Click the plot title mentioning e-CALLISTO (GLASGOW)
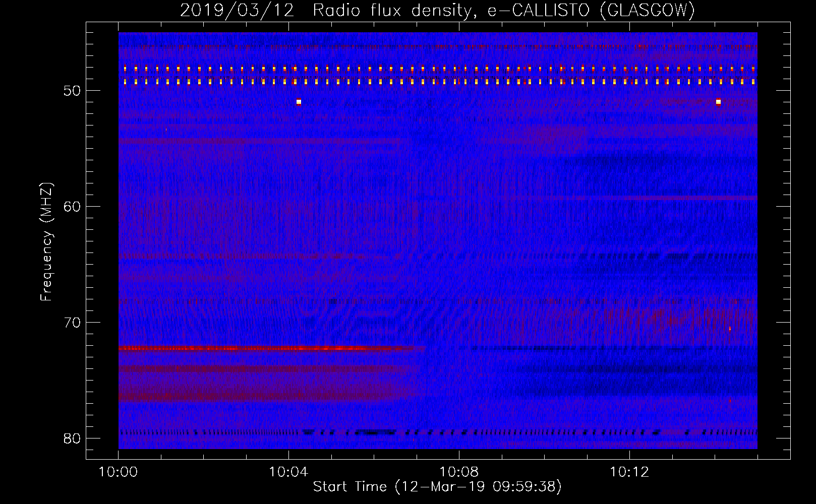This screenshot has width=816, height=504. [437, 10]
